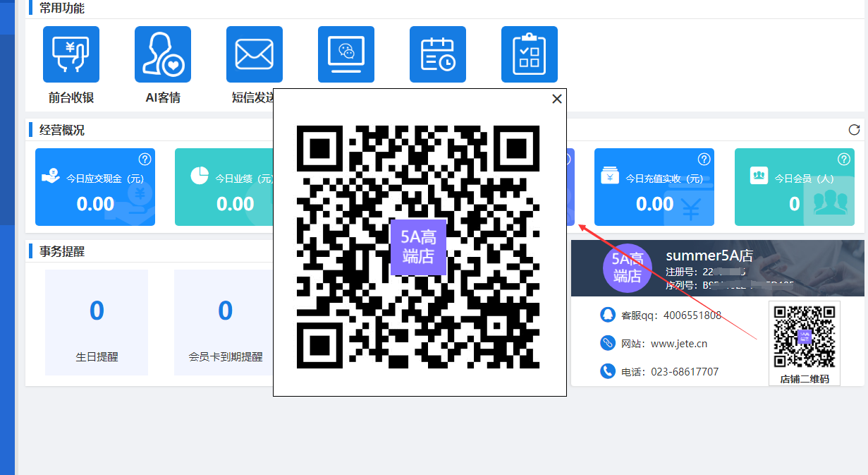868x475 pixels.
Task: Open the calendar with clock icon
Action: 438,54
